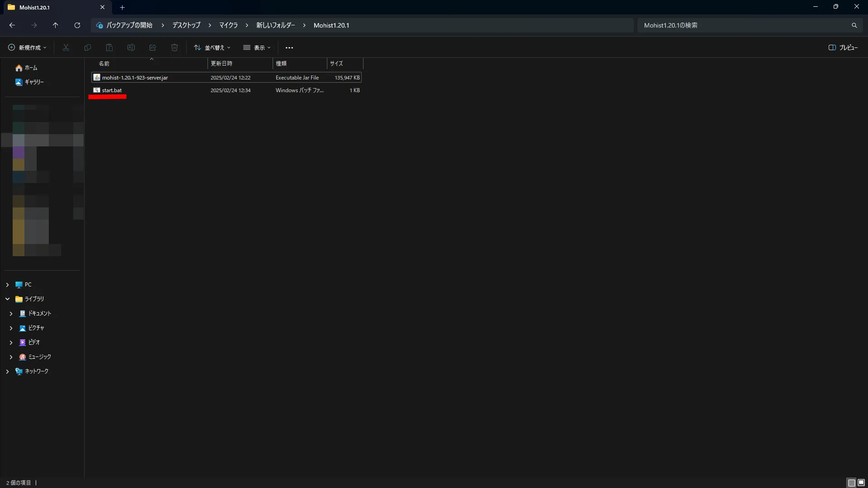This screenshot has width=868, height=488.
Task: Select mohist-1.20.1-923-server.jar file name
Action: [135, 78]
